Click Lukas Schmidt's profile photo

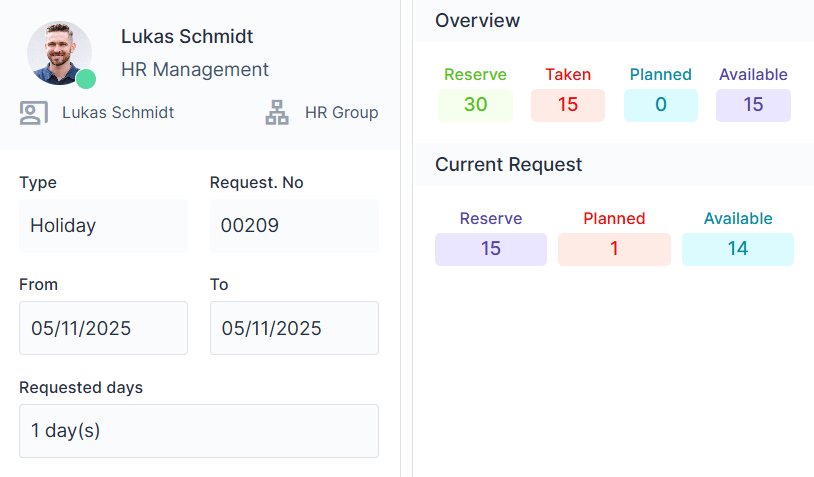59,52
